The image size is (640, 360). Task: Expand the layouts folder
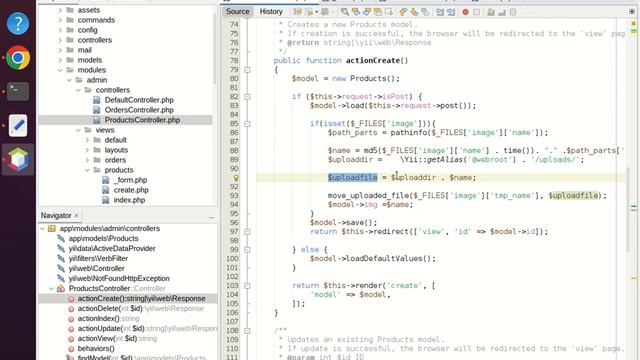87,150
